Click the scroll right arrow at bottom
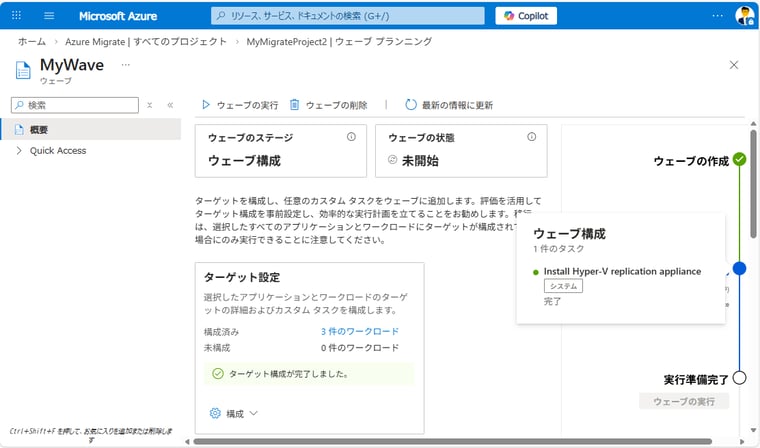Screen dimensions: 760x448 click(x=742, y=442)
